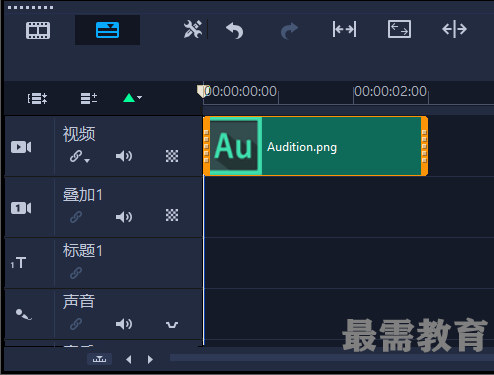
Task: Switch to Storyboard view
Action: [38, 30]
